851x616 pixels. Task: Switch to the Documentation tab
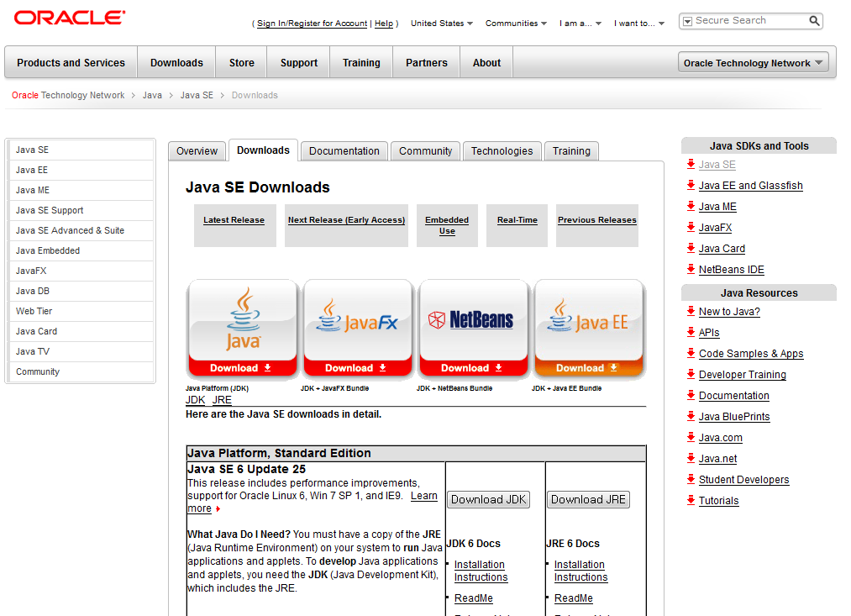coord(344,151)
